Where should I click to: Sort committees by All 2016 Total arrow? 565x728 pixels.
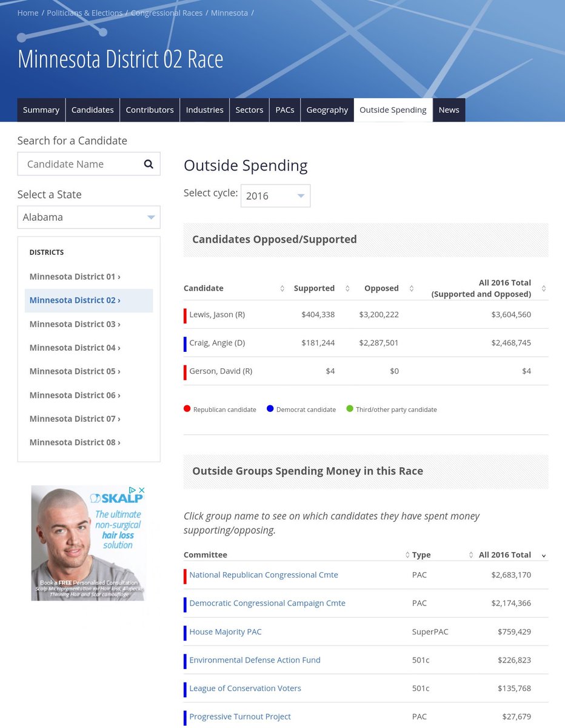[543, 555]
